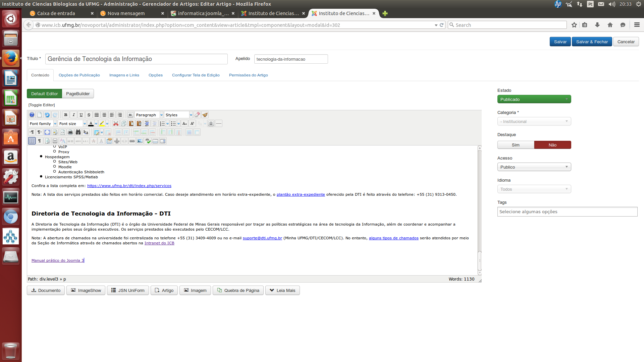Expand the Font family dropdown
The image size is (644, 362).
click(x=43, y=124)
